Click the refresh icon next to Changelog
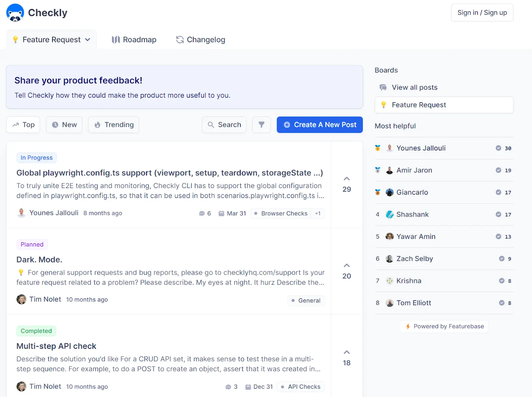532x397 pixels. point(180,40)
